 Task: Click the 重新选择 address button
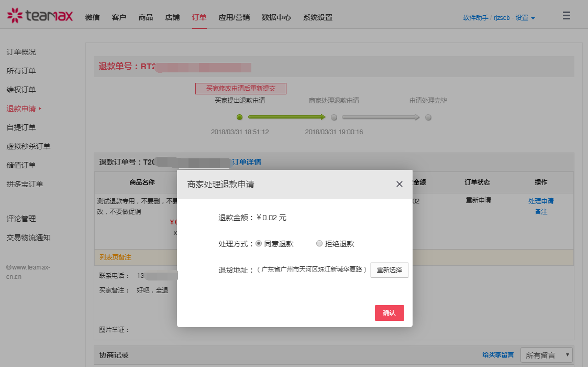pos(389,270)
